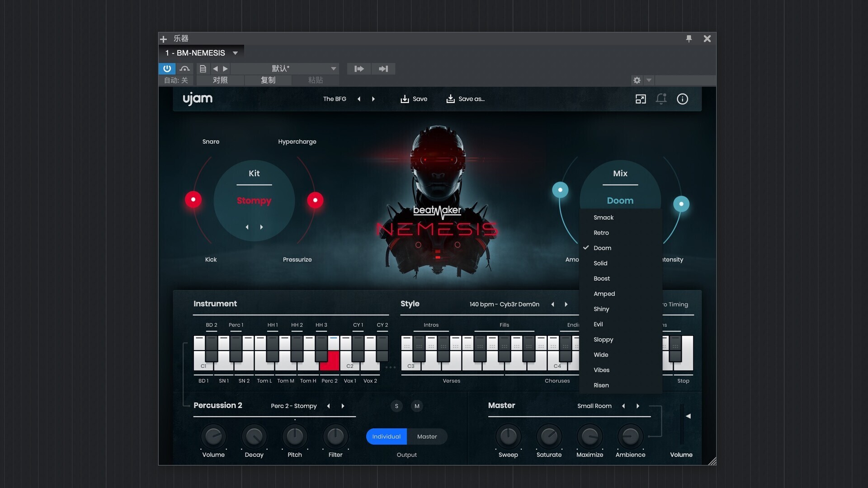Set output to Individual
This screenshot has height=488, width=868.
[387, 436]
